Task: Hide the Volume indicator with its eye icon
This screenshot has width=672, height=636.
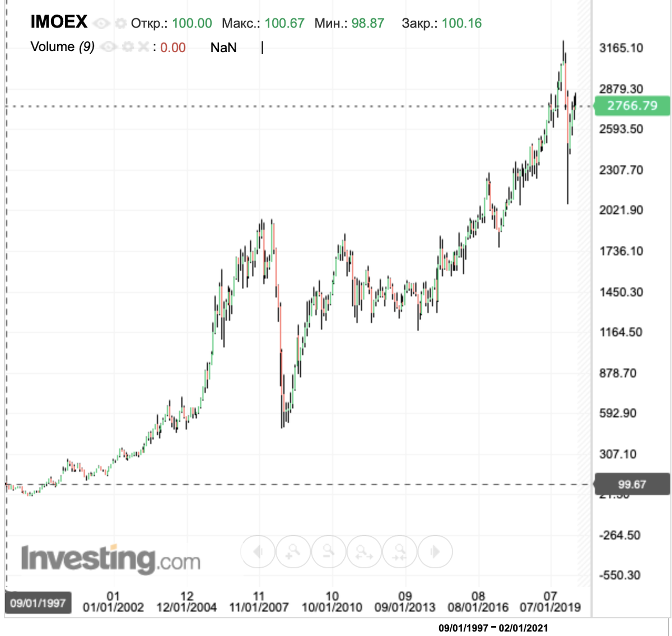Action: click(109, 47)
